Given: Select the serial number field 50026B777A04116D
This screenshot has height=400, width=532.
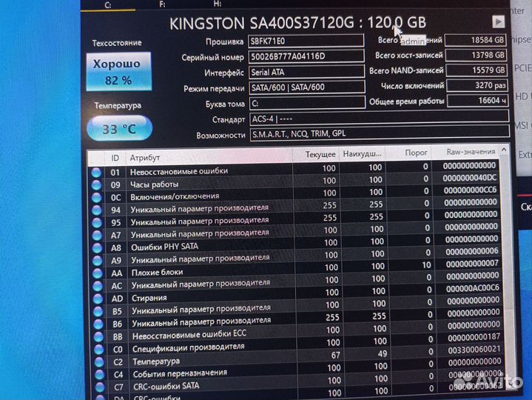Looking at the screenshot, I should (306, 56).
